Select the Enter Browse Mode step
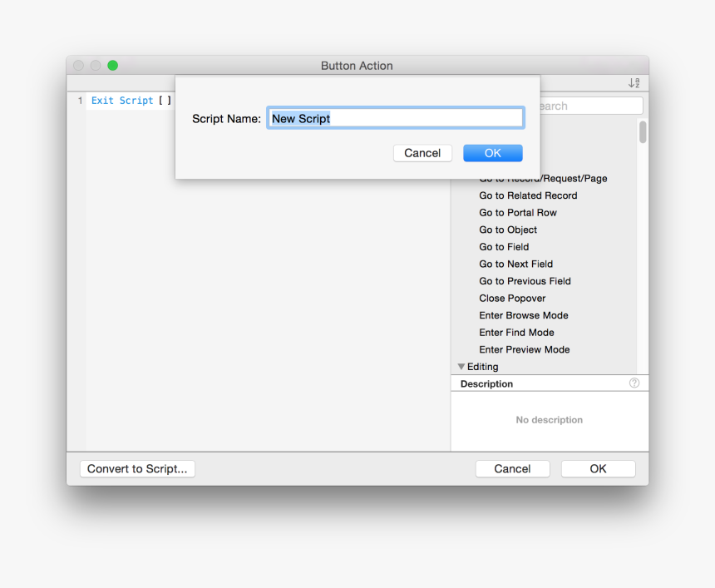Image resolution: width=715 pixels, height=588 pixels. 523,315
